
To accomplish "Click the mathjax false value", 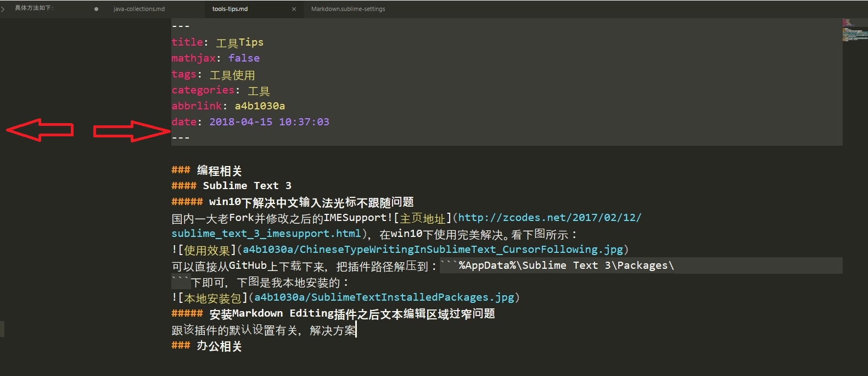I will 244,58.
